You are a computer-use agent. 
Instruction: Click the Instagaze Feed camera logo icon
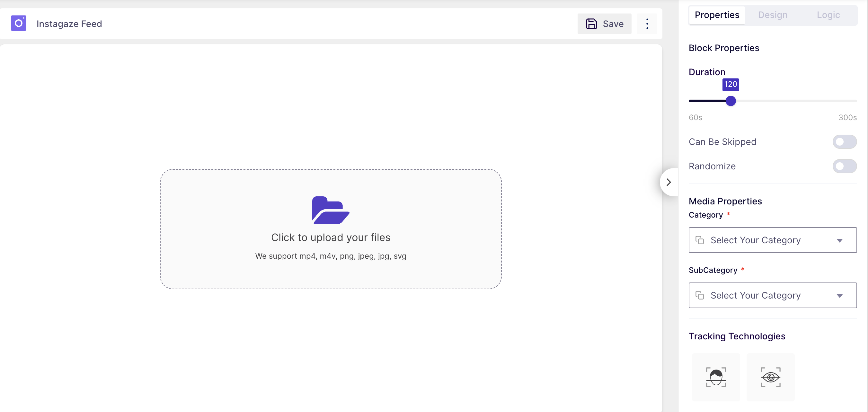point(19,23)
